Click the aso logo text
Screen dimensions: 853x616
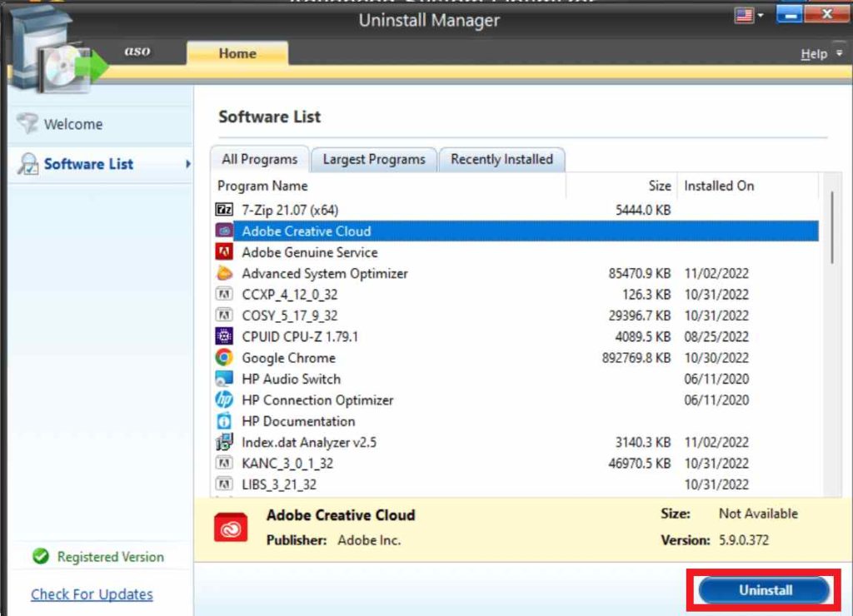[137, 51]
